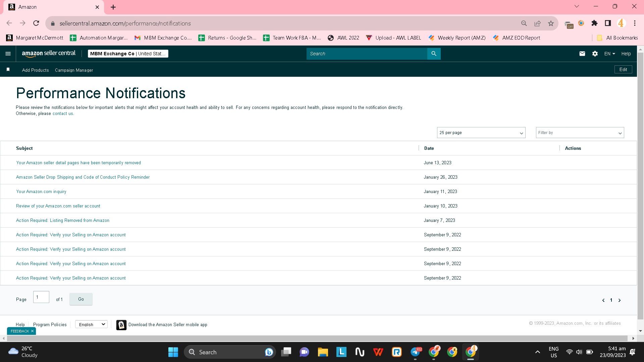Open the 'Your Amazon.com inquiry' notification
This screenshot has width=644, height=362.
[41, 192]
